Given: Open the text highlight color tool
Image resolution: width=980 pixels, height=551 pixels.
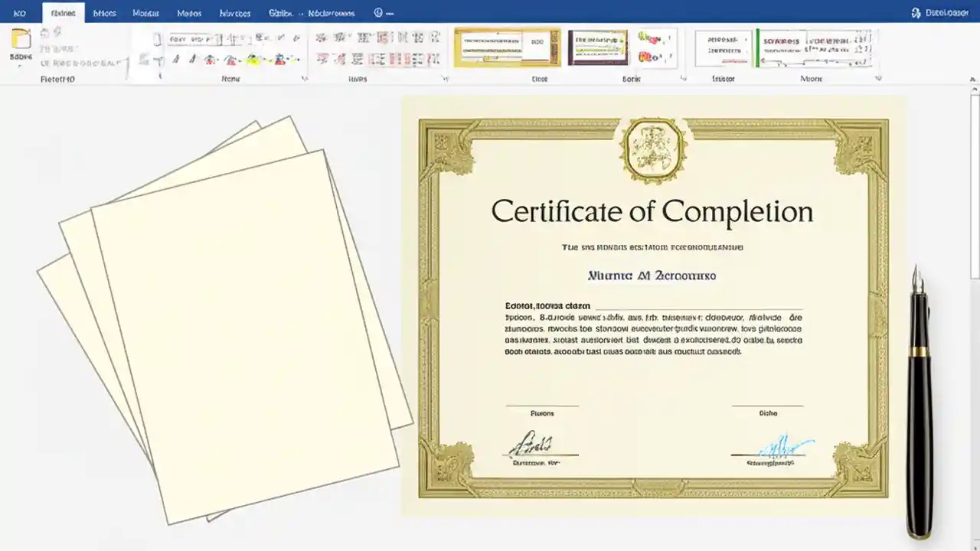Looking at the screenshot, I should [253, 59].
